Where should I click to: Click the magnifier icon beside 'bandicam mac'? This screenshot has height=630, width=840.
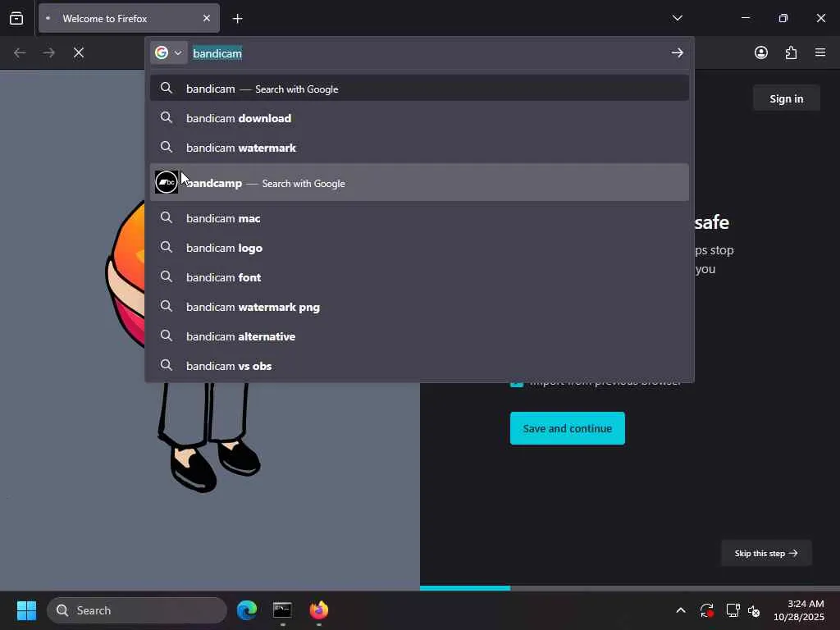point(167,217)
